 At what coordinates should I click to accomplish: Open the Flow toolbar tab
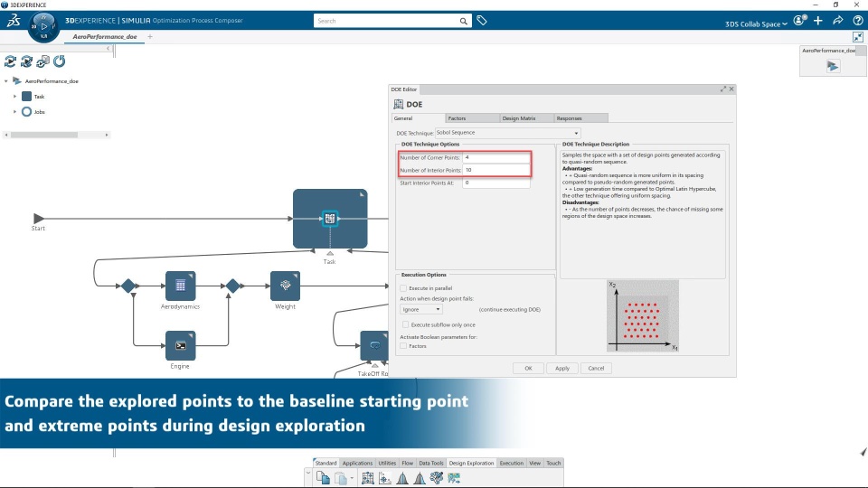408,463
